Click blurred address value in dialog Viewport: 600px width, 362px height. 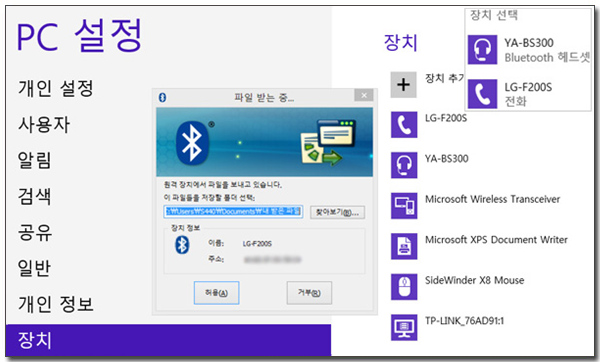point(272,260)
